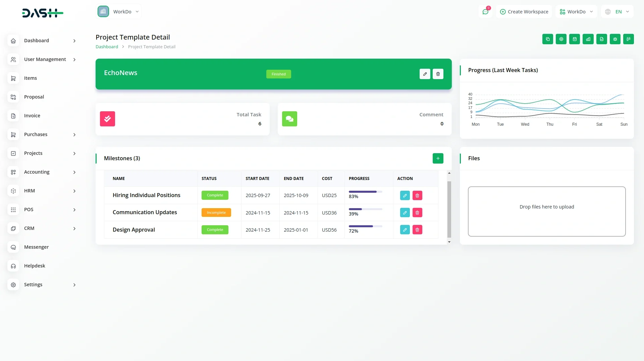This screenshot has height=361, width=644.
Task: Expand the Projects sidebar menu
Action: pyautogui.click(x=42, y=153)
